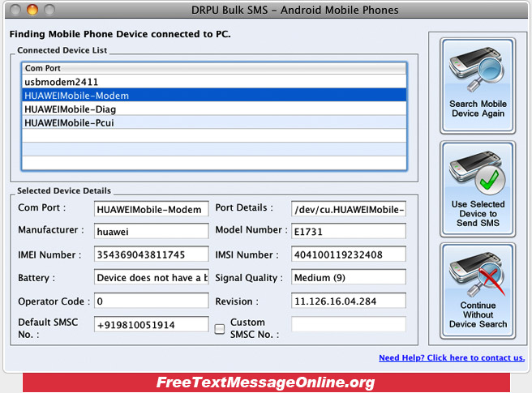The width and height of the screenshot is (532, 393).
Task: Click the FreeTextMessageOnline.org banner
Action: 266,382
